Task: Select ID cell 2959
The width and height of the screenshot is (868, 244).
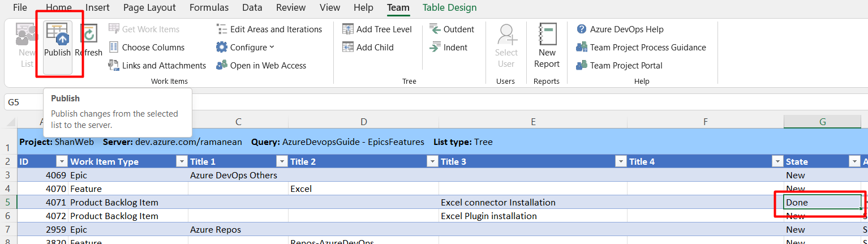Action: click(43, 229)
